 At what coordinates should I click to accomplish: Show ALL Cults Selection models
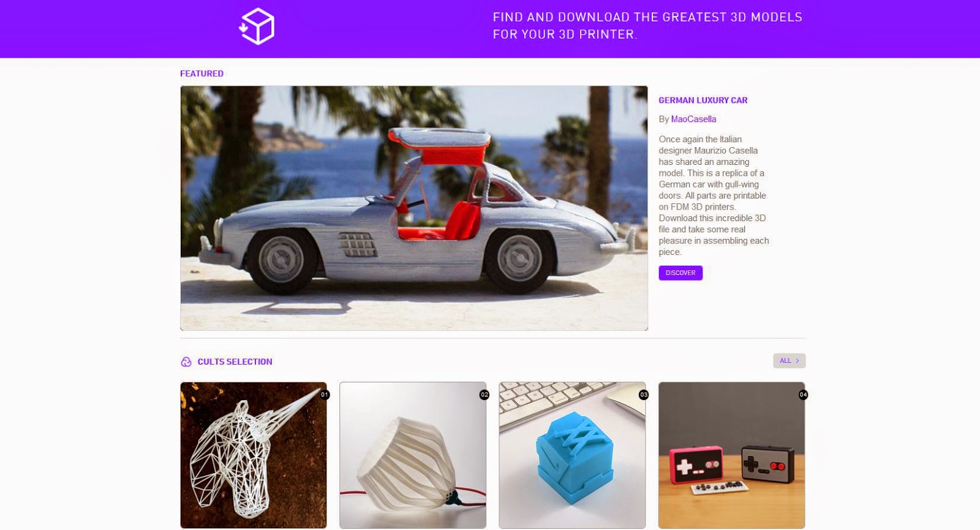click(789, 361)
